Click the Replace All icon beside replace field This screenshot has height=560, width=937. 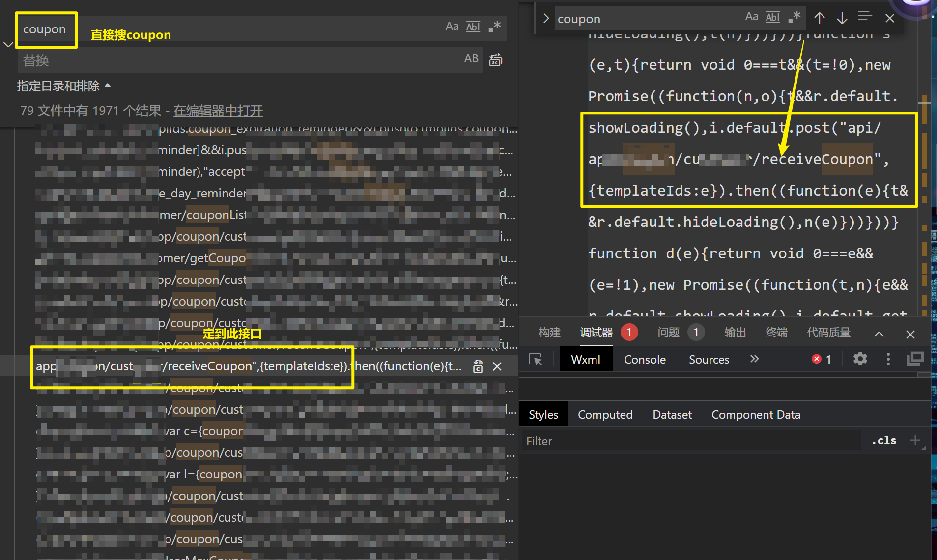pos(495,59)
